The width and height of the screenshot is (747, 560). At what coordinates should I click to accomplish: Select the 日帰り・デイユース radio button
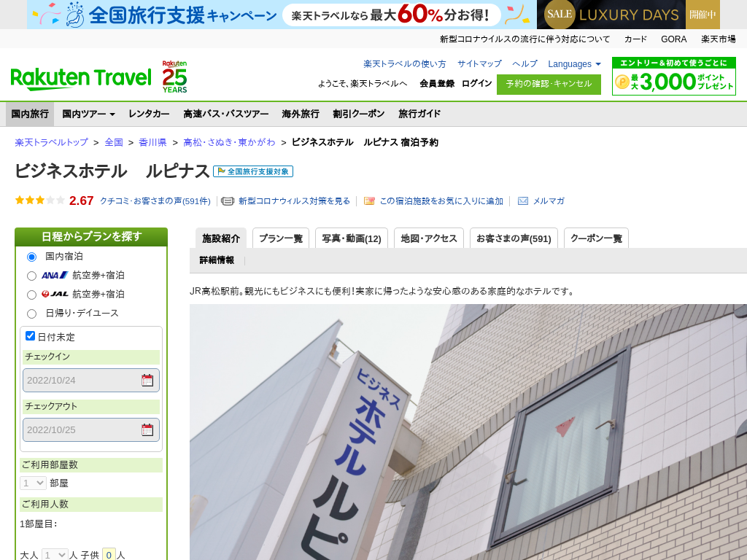click(x=31, y=314)
